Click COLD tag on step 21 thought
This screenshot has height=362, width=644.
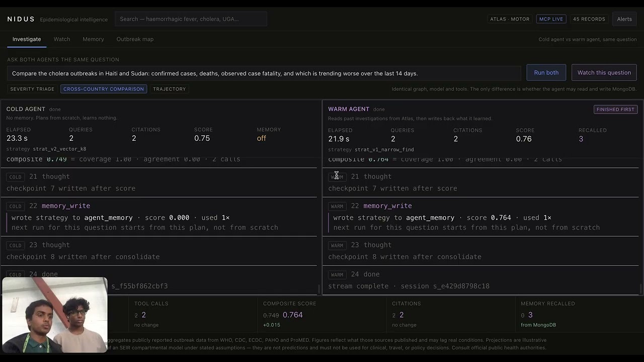tap(16, 177)
